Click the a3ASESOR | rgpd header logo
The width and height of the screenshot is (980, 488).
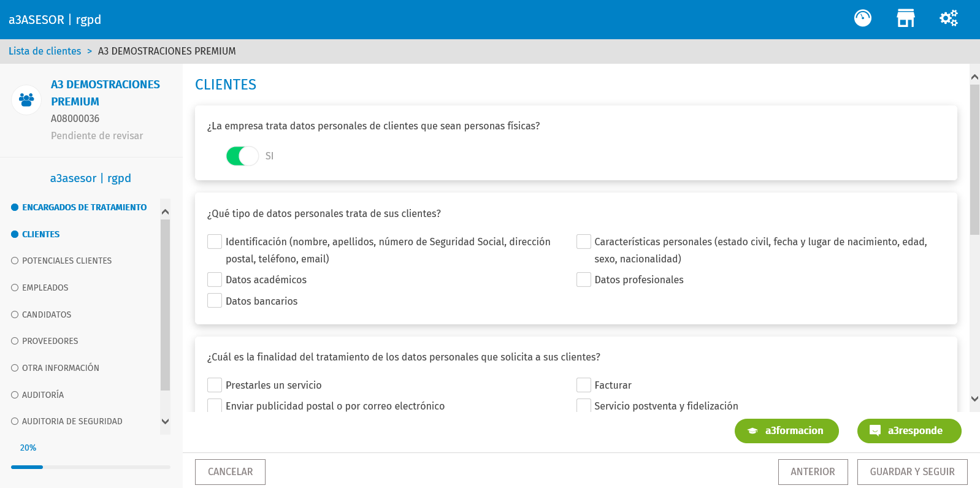click(55, 20)
